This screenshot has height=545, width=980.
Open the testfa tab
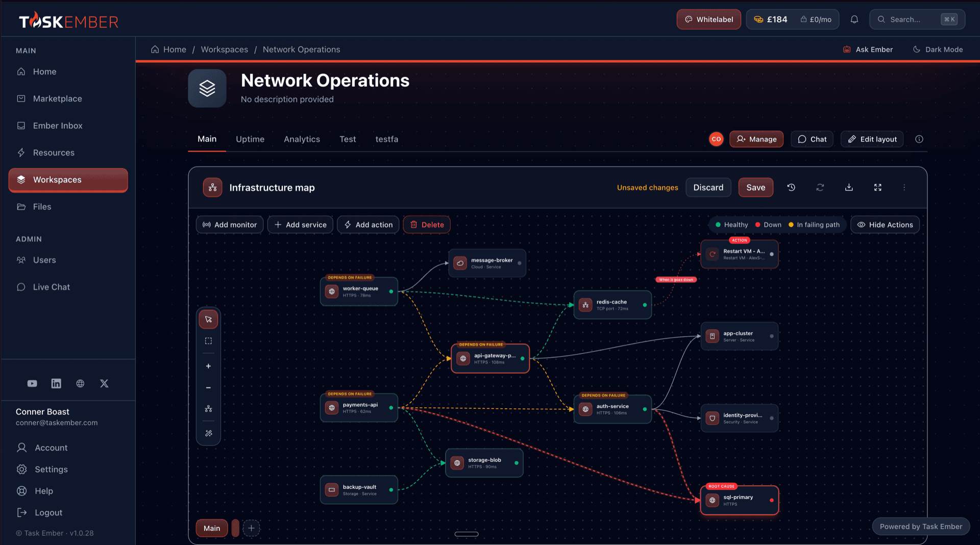(387, 139)
